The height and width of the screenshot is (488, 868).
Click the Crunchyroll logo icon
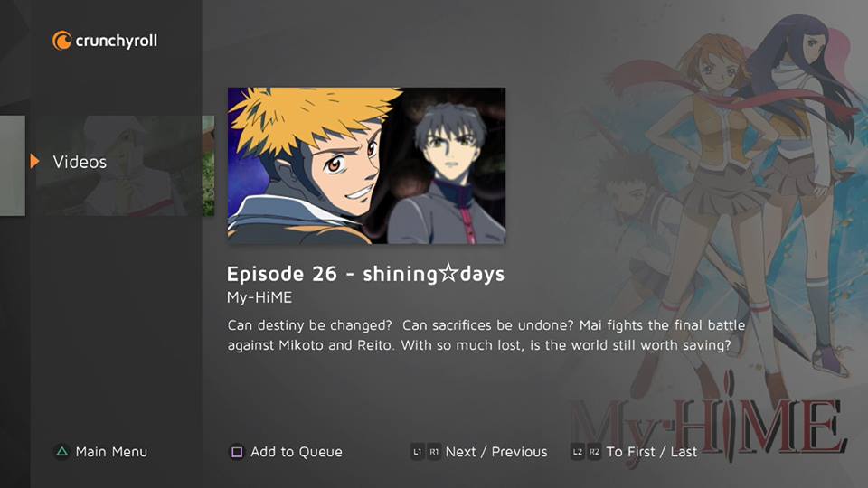[x=62, y=41]
